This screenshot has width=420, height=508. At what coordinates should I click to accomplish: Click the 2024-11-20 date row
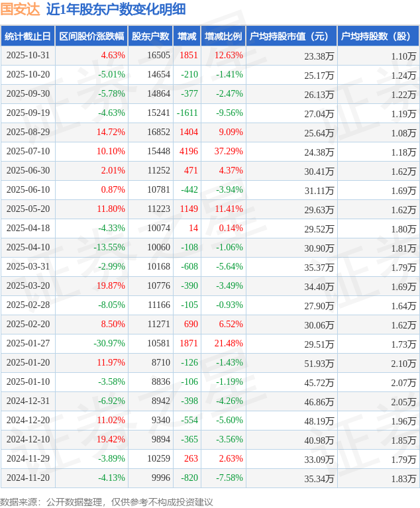click(28, 478)
